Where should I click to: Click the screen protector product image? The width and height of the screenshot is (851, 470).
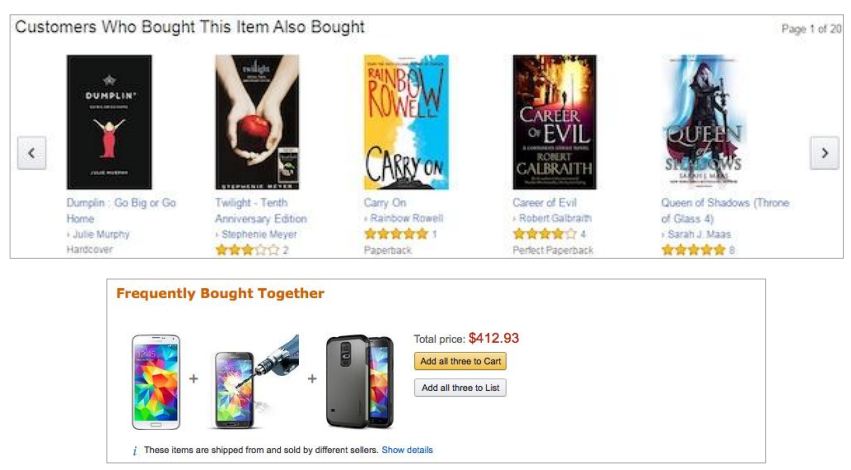(254, 382)
